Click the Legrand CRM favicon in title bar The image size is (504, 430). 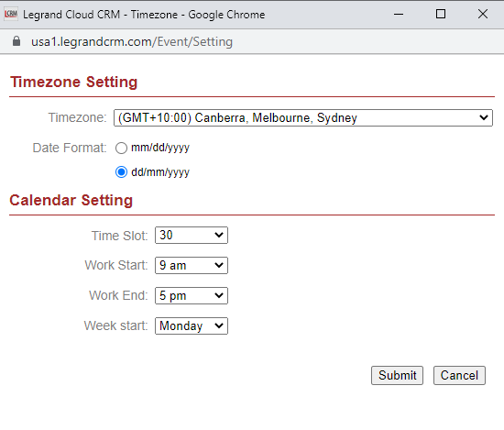point(11,14)
